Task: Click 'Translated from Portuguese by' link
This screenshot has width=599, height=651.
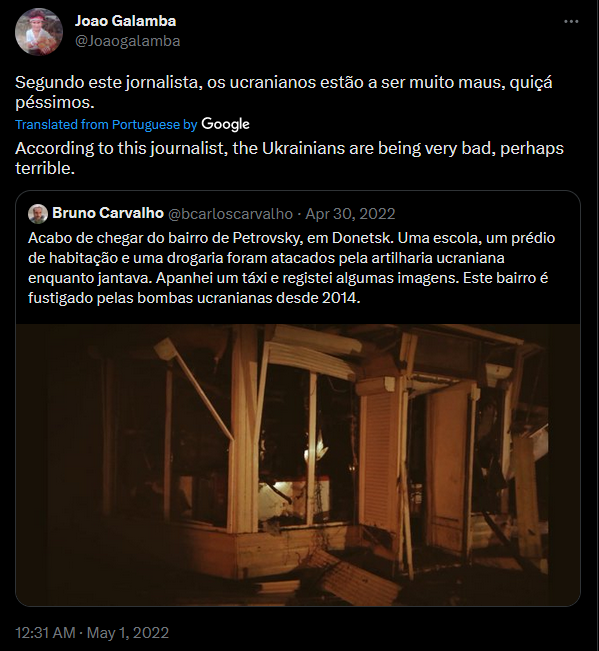Action: tap(106, 125)
